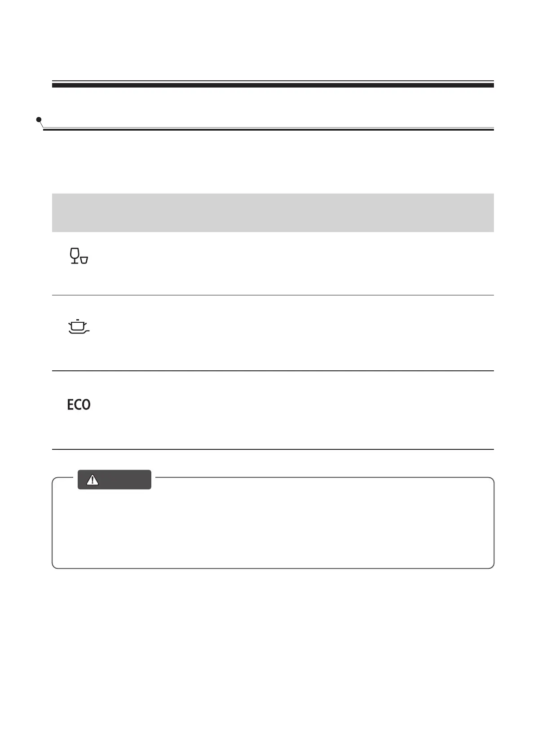Click the gray table header bar
Viewport: 533px width, 756px height.
[273, 212]
